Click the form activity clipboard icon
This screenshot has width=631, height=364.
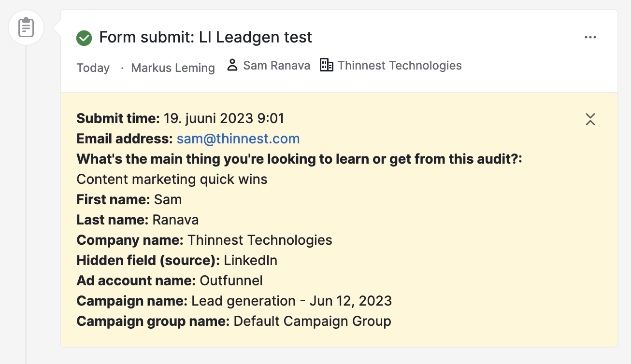click(26, 28)
